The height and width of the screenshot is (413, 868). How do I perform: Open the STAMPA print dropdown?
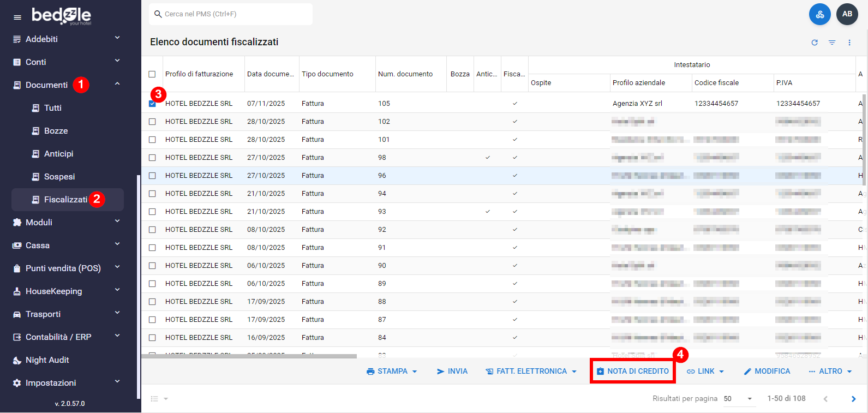coord(392,372)
